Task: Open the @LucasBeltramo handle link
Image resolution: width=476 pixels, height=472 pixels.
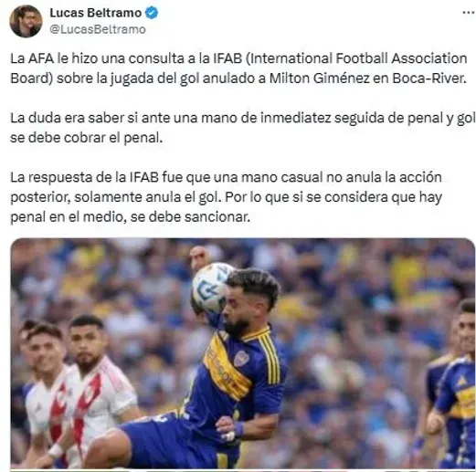Action: [x=98, y=29]
